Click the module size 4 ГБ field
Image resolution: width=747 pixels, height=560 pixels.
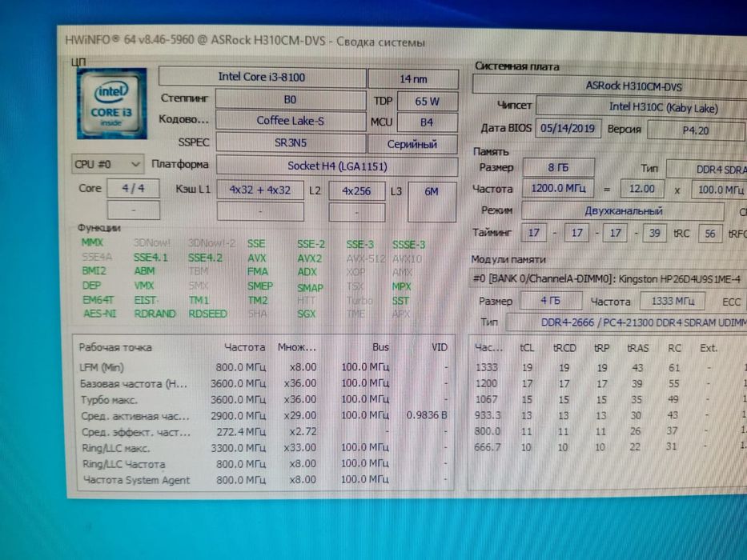550,301
